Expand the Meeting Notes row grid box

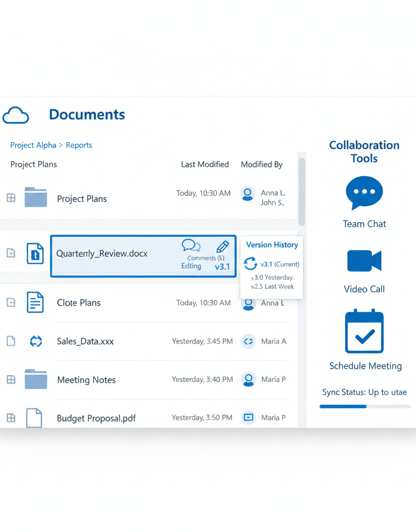point(11,379)
